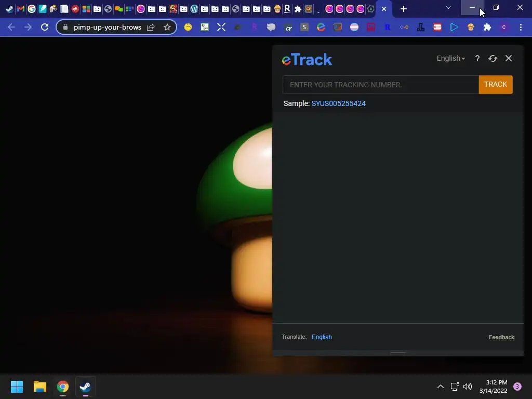Screen dimensions: 532x399
Task: Open a new tab with the plus button
Action: point(403,9)
